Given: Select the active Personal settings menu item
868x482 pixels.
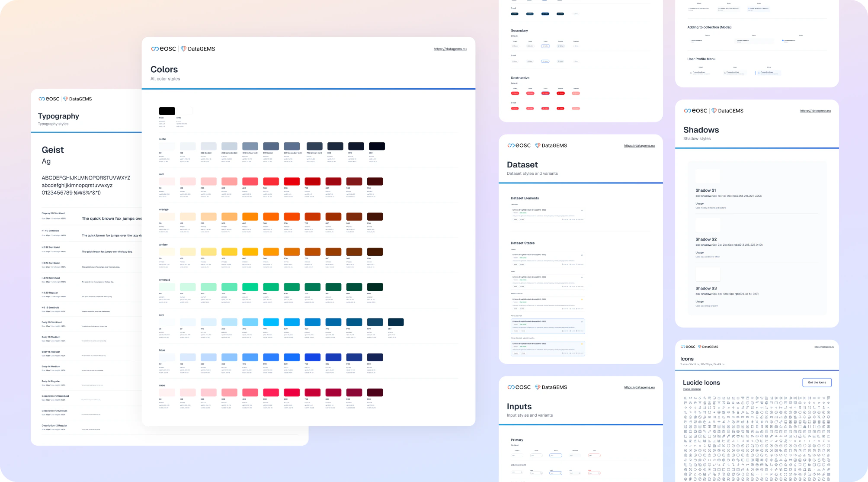Looking at the screenshot, I should coord(769,73).
